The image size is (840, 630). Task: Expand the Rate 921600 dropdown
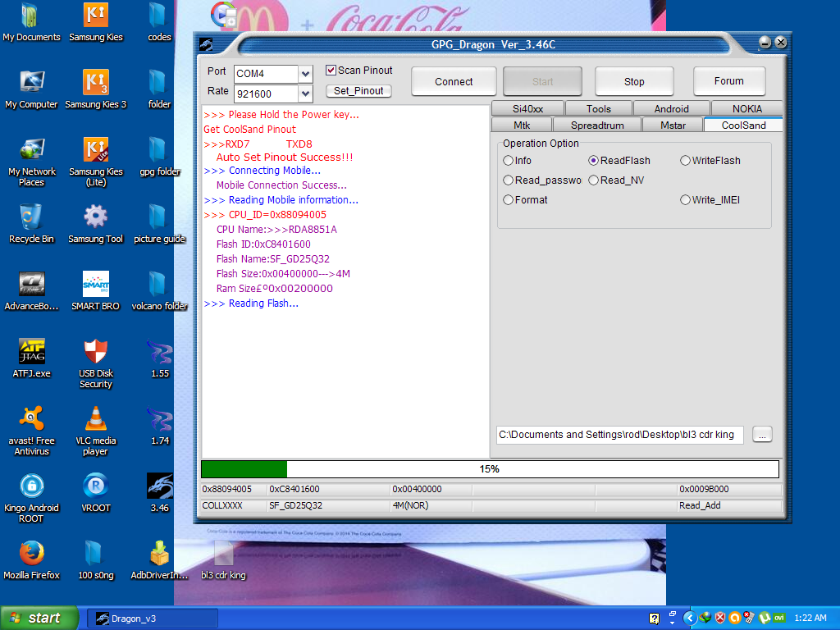pos(305,94)
